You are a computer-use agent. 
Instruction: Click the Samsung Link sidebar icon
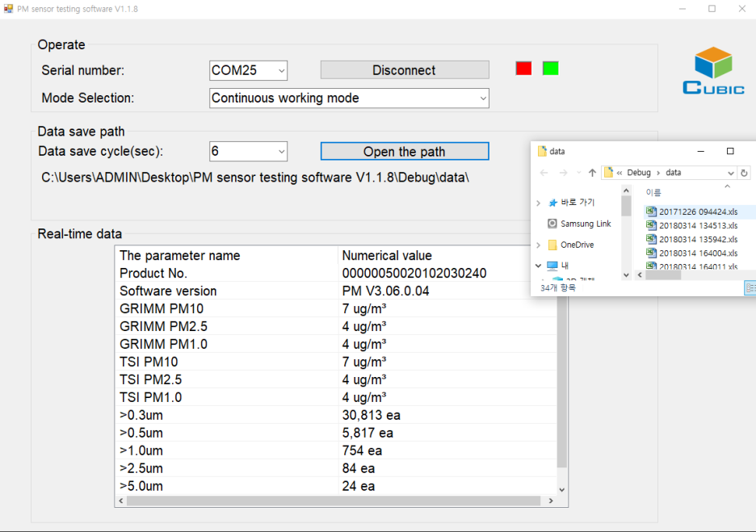click(552, 224)
